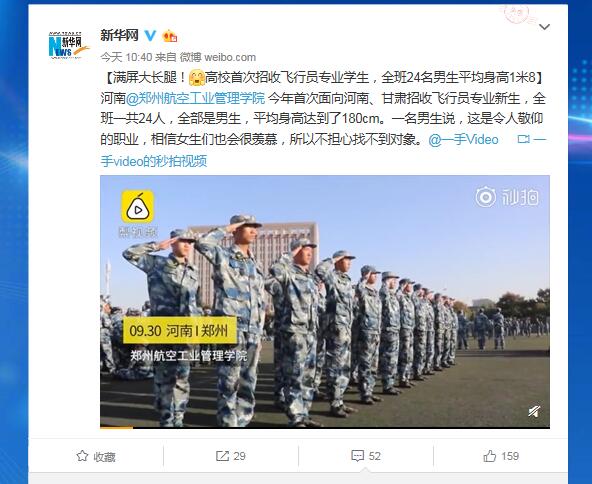Open the @一手Video mention link

coord(463,140)
